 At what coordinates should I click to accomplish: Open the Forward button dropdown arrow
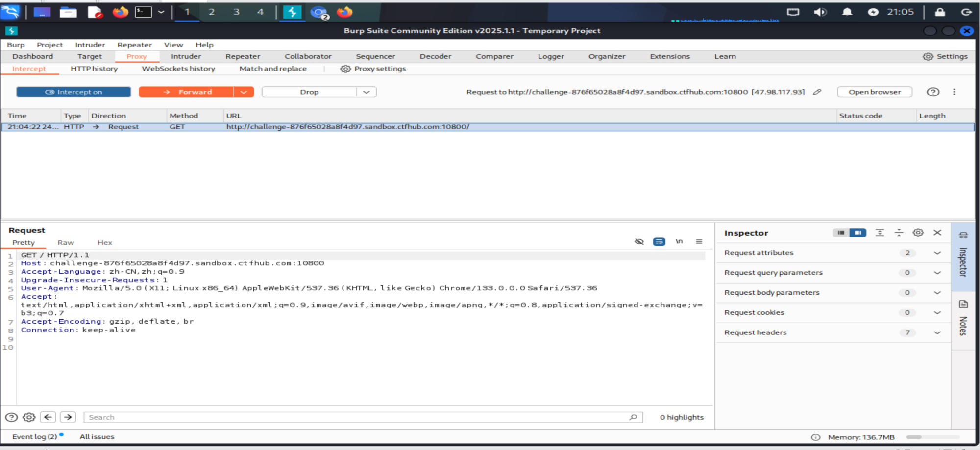244,92
